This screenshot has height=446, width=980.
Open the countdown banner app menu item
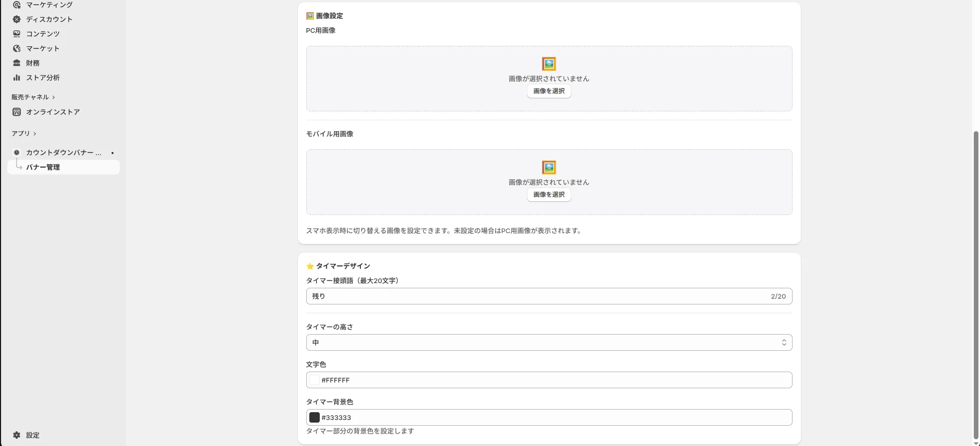64,152
